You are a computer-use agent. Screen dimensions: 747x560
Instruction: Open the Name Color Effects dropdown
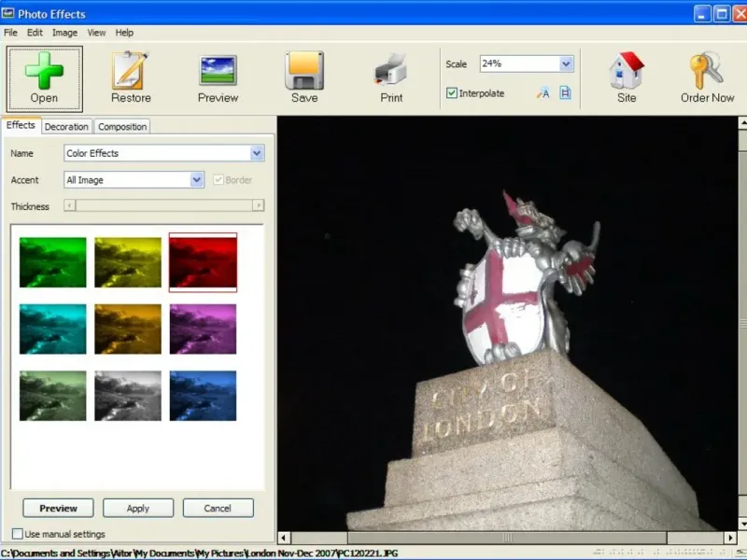pyautogui.click(x=257, y=153)
